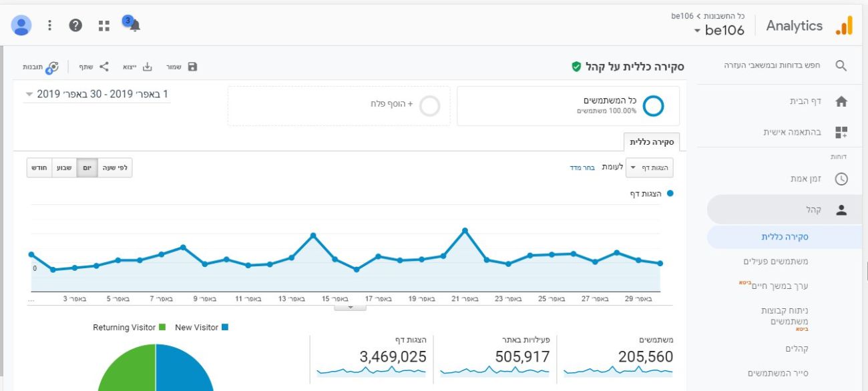Open משתמשים פעילים in the sidebar

click(x=775, y=262)
